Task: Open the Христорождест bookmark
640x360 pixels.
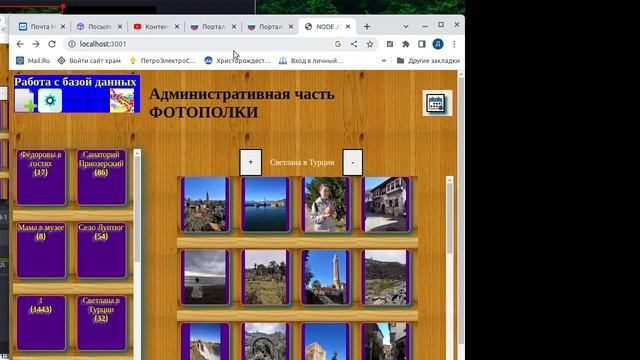Action: (238, 60)
